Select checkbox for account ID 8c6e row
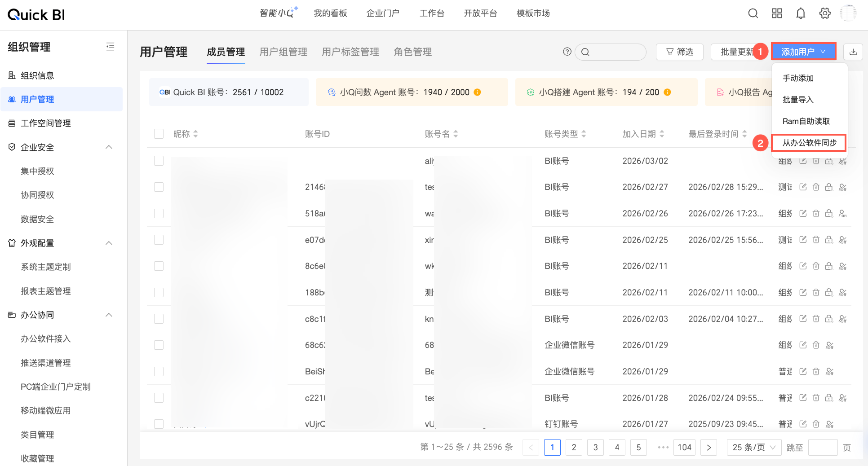 coord(159,266)
